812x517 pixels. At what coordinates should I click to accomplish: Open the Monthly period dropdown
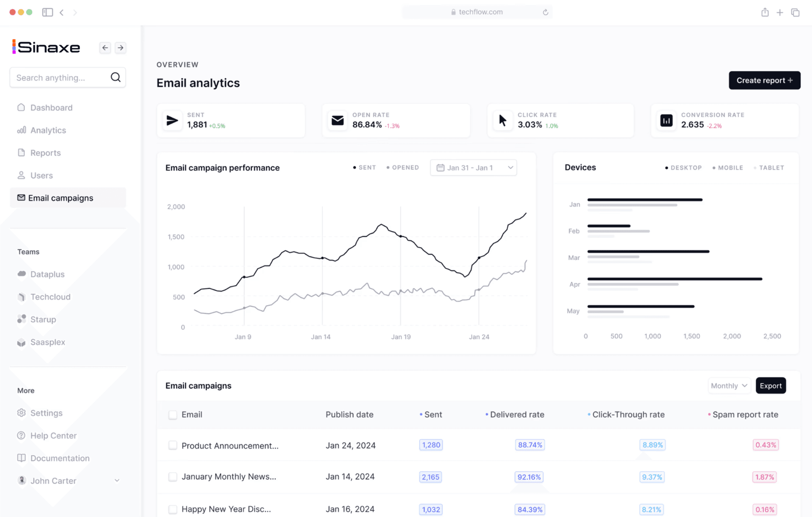(x=729, y=386)
